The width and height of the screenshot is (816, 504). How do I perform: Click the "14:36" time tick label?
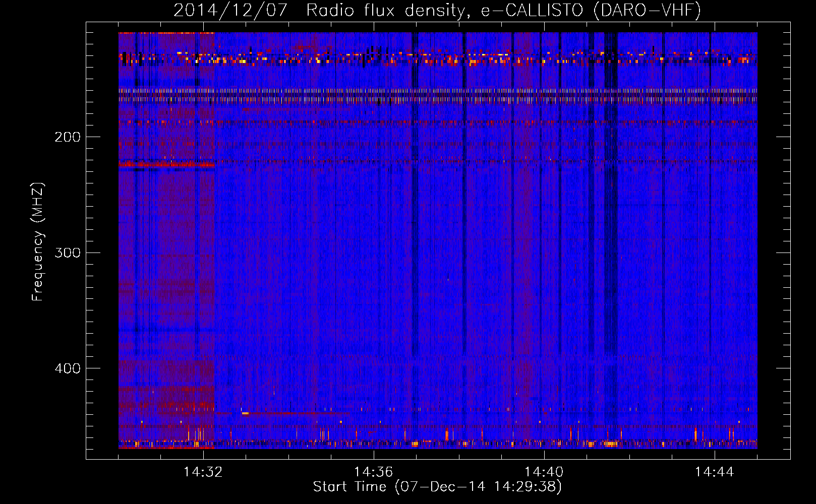[374, 472]
